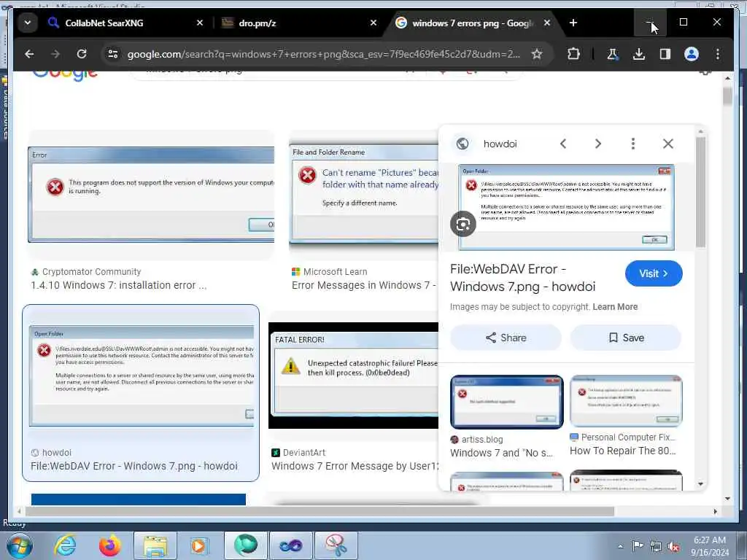Viewport: 747px width, 560px height.
Task: Launch Internet Explorer from taskbar
Action: pyautogui.click(x=65, y=545)
